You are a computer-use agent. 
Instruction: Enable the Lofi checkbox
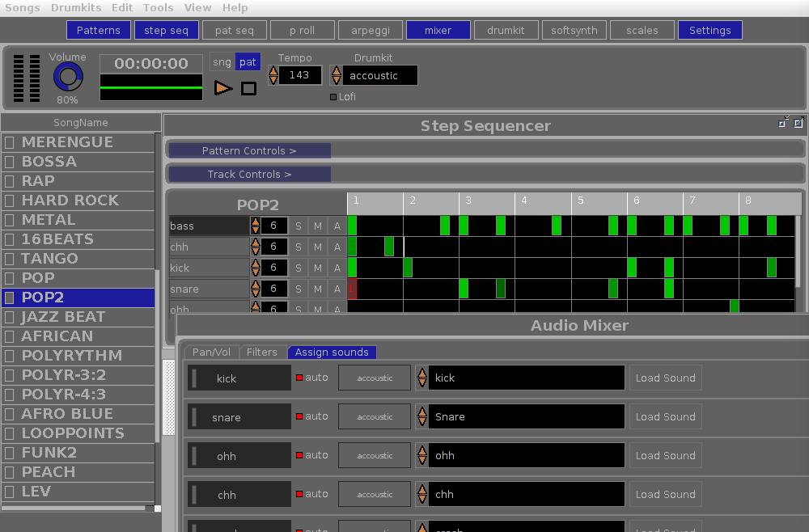332,96
